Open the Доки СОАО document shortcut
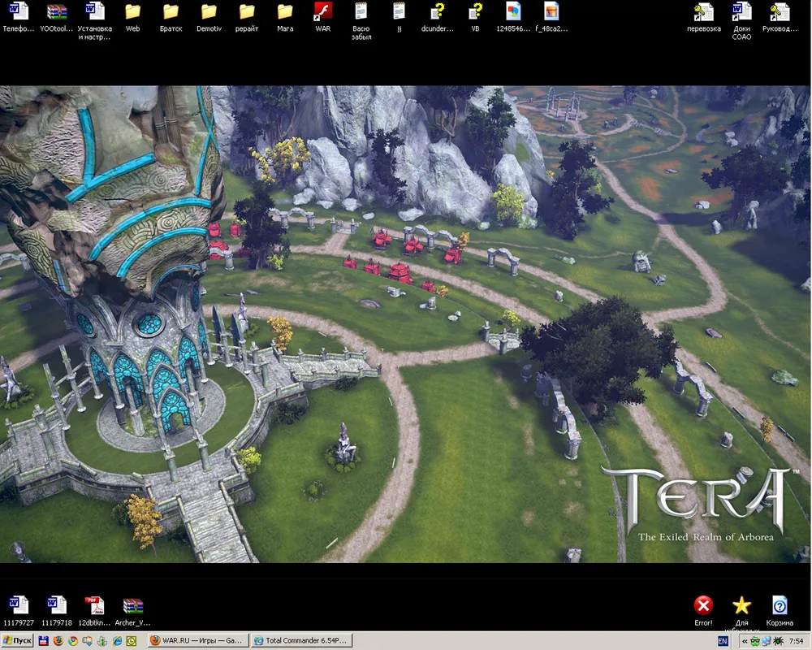Viewport: 812px width, 650px height. pos(741,12)
